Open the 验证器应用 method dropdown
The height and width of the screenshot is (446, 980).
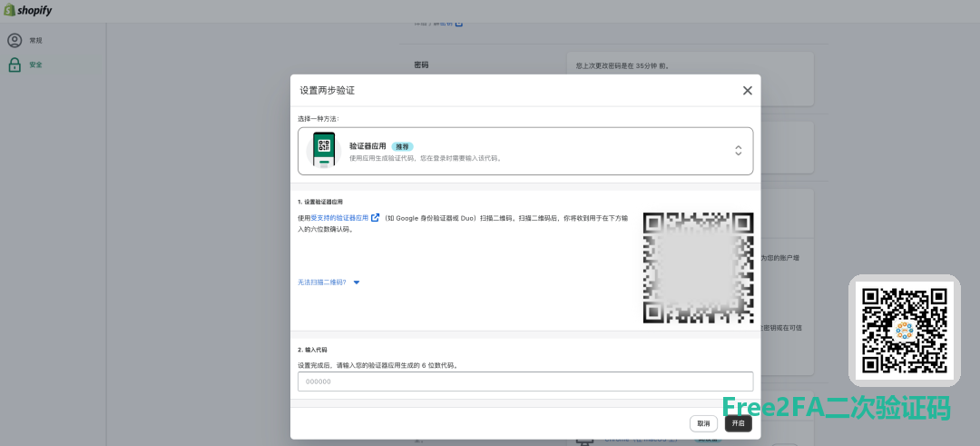click(x=525, y=151)
